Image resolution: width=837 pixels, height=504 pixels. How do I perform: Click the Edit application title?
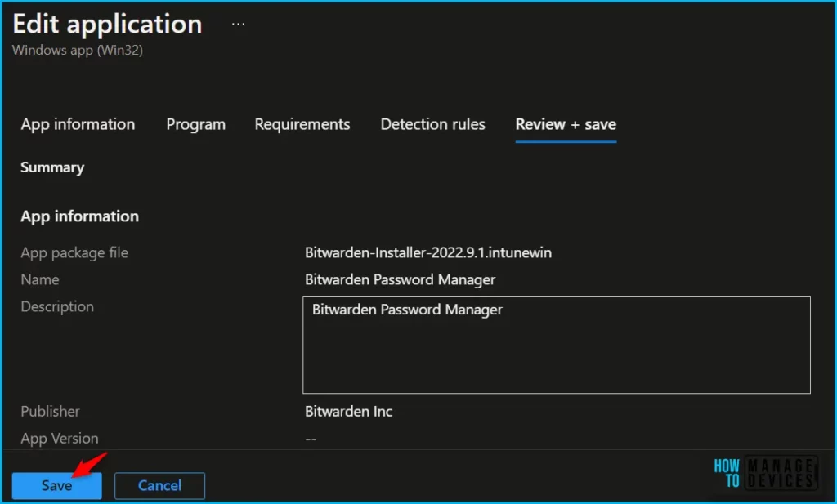pos(107,24)
